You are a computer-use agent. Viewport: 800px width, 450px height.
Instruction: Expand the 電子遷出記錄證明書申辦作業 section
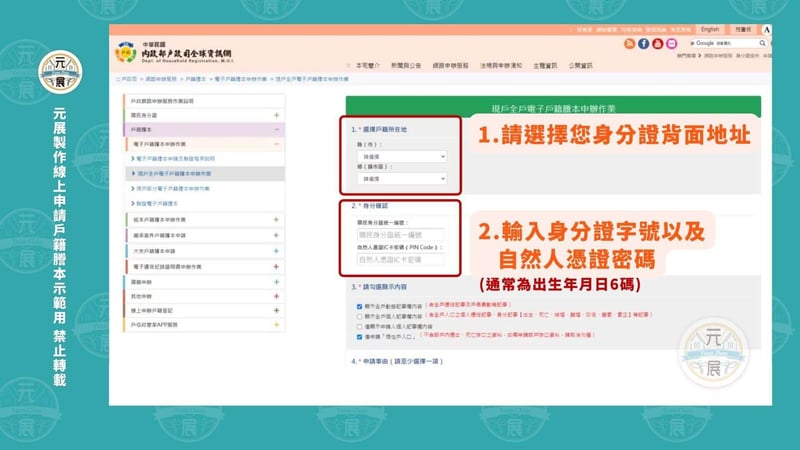coord(276,266)
